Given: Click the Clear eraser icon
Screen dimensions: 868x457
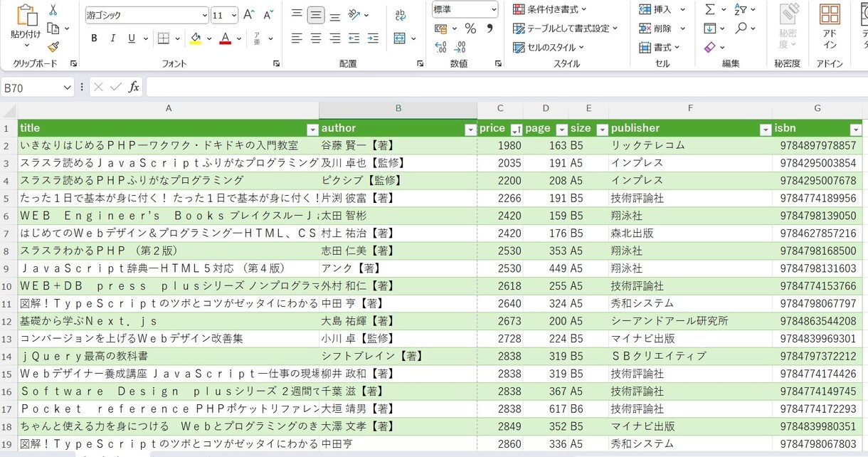Looking at the screenshot, I should tap(710, 48).
